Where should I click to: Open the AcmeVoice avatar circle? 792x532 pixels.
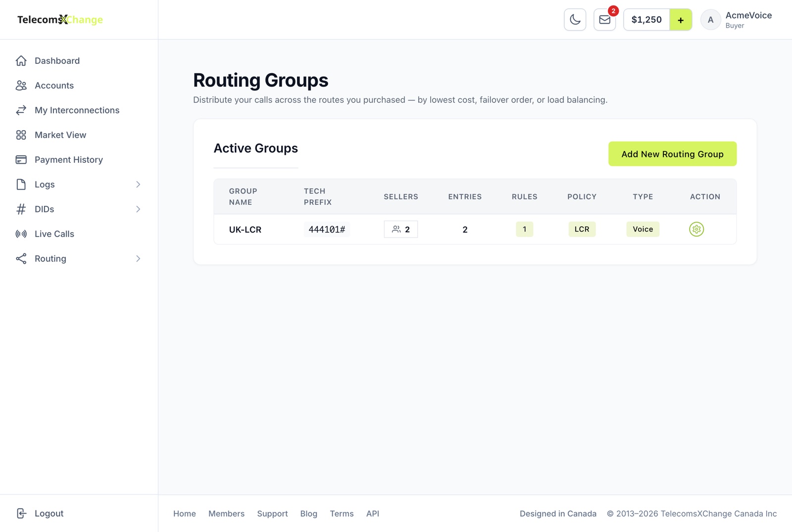click(710, 20)
